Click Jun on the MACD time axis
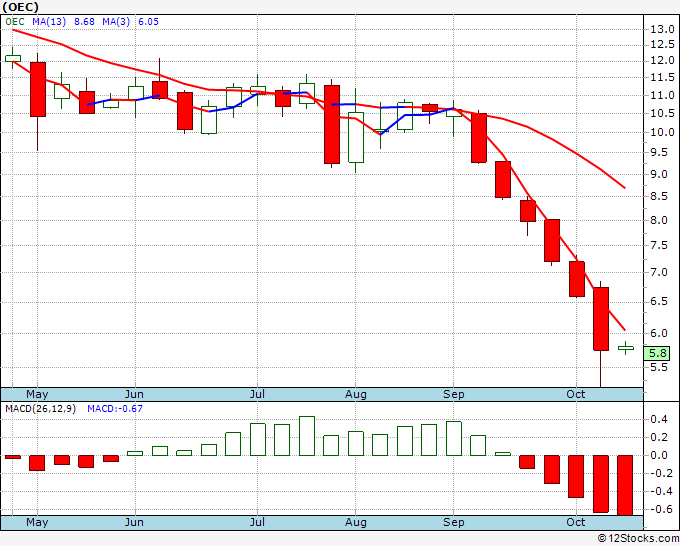This screenshot has width=680, height=546. pyautogui.click(x=134, y=522)
